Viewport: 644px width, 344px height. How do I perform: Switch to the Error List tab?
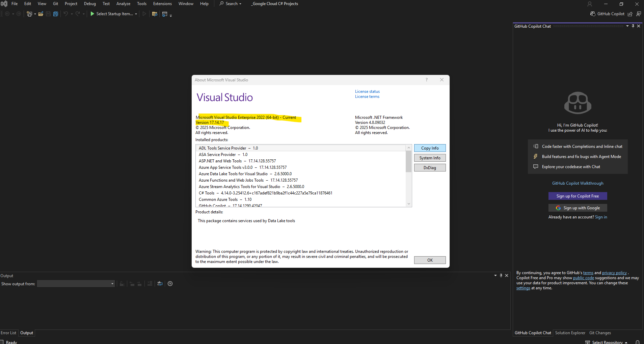click(8, 333)
